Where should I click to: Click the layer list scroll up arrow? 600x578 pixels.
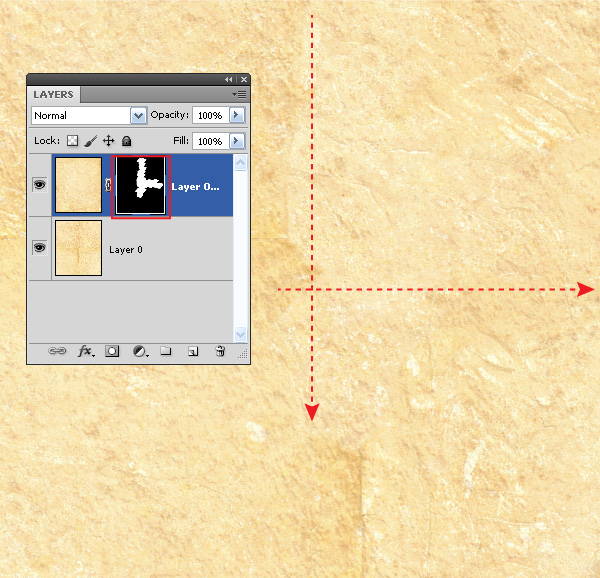click(240, 163)
